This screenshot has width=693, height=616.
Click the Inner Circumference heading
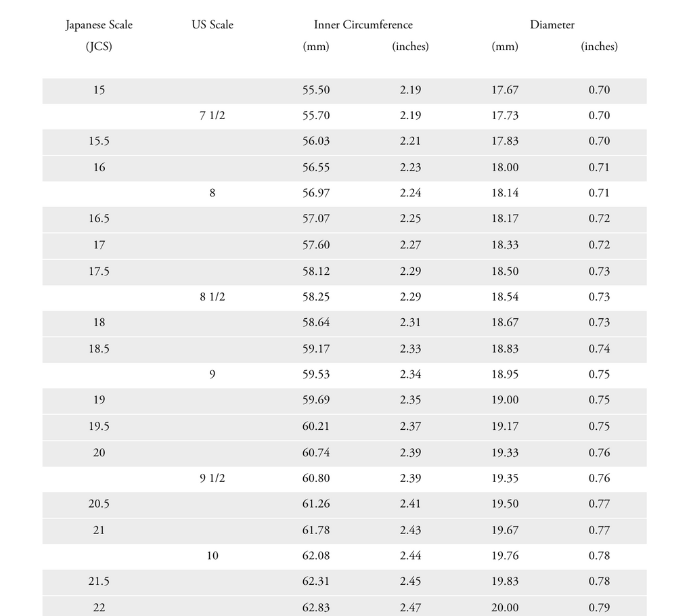click(x=363, y=25)
